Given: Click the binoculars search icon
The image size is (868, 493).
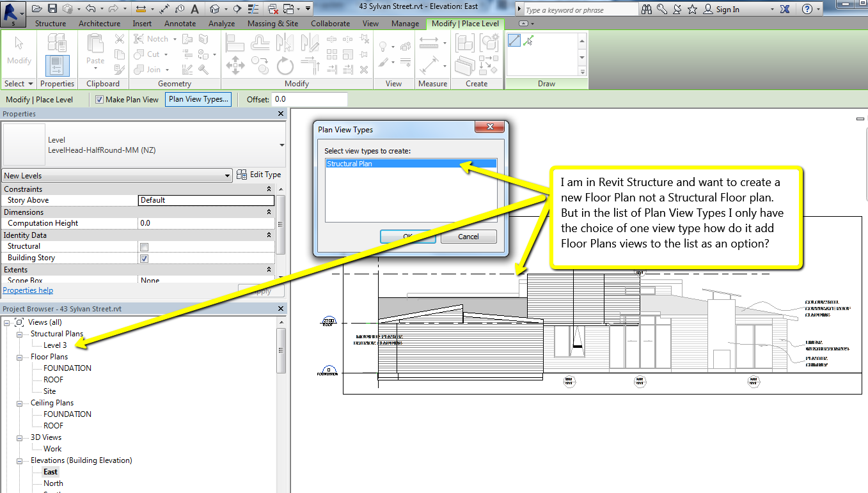Looking at the screenshot, I should pyautogui.click(x=647, y=9).
